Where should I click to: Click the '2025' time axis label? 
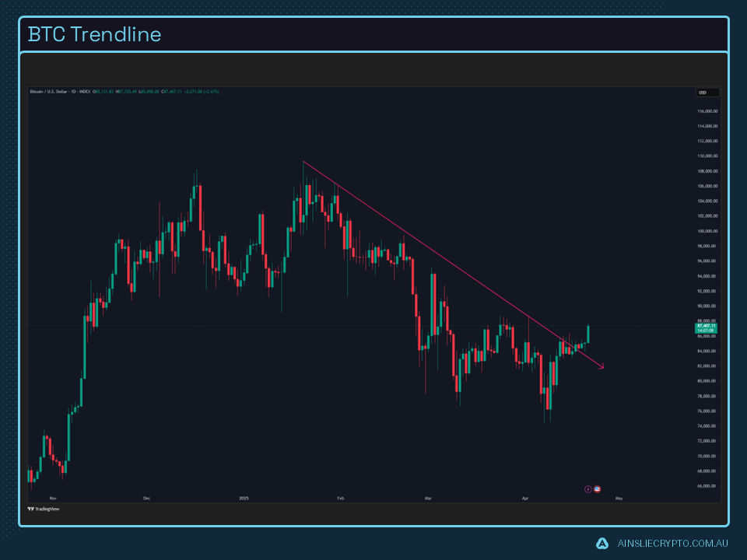point(244,498)
